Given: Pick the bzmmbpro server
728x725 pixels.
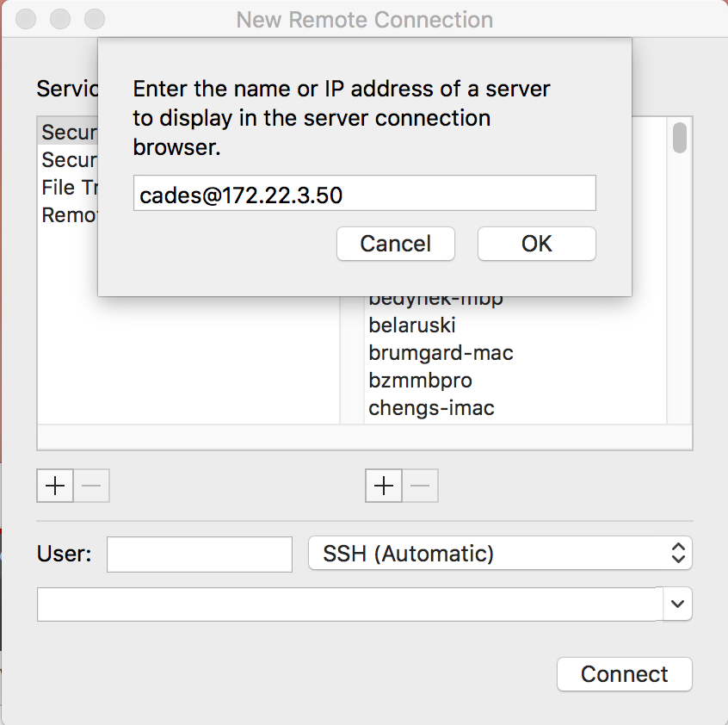Looking at the screenshot, I should pos(420,381).
